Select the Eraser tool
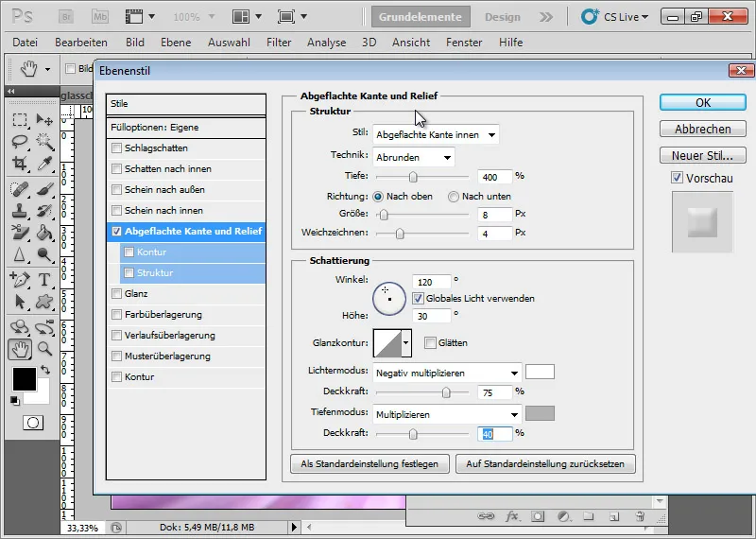 19,233
